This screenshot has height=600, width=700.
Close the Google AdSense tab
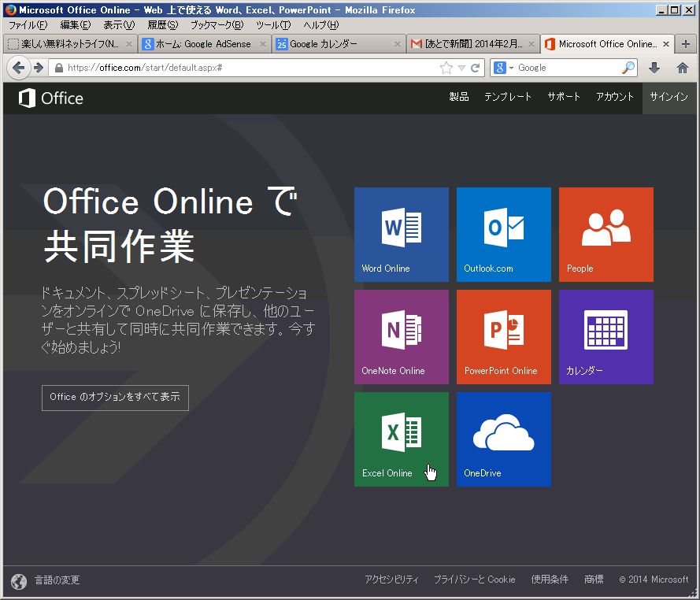pyautogui.click(x=263, y=44)
